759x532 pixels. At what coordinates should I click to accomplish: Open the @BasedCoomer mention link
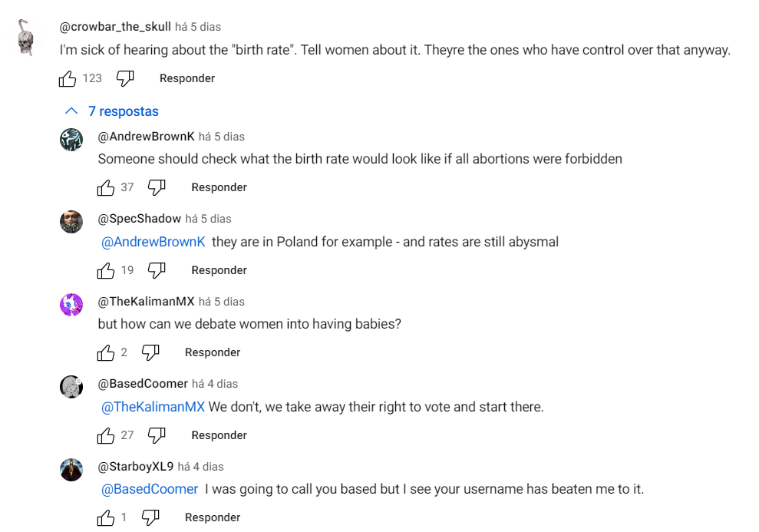(x=150, y=489)
